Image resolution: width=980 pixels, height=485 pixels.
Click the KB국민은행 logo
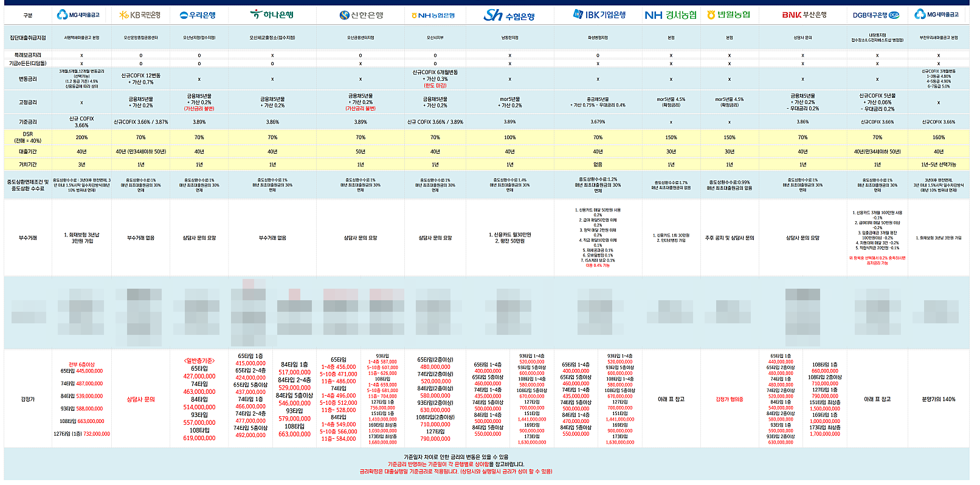tap(140, 15)
